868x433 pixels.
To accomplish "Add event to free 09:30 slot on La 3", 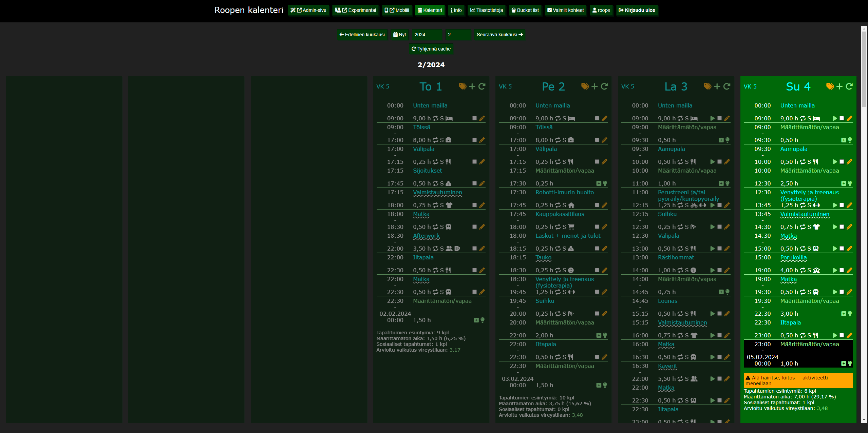I will (x=721, y=140).
